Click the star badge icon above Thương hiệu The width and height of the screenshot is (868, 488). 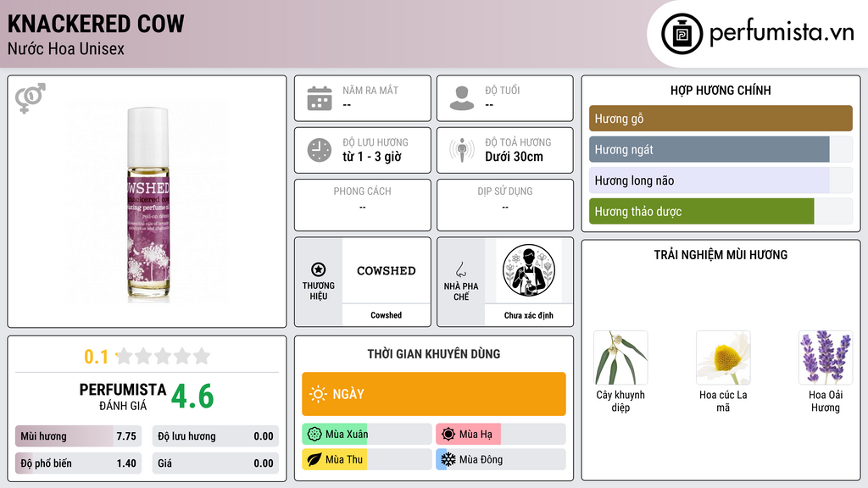click(319, 269)
